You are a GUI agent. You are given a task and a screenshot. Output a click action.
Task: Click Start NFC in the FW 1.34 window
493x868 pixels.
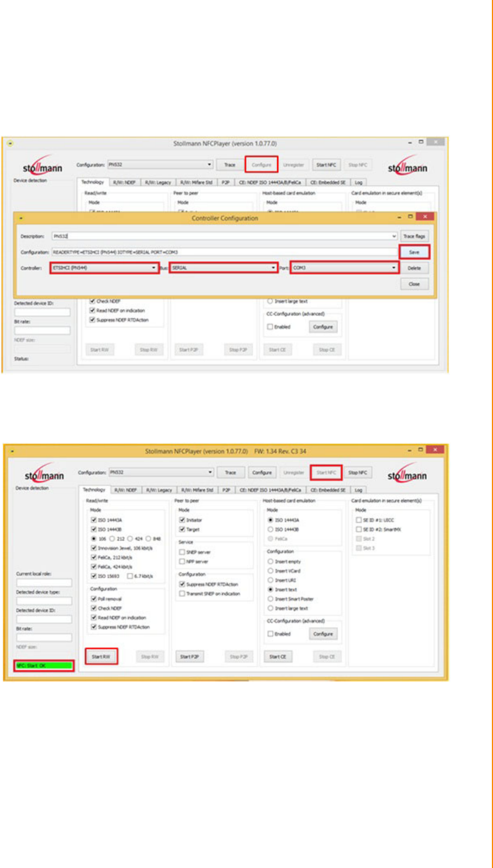point(326,473)
